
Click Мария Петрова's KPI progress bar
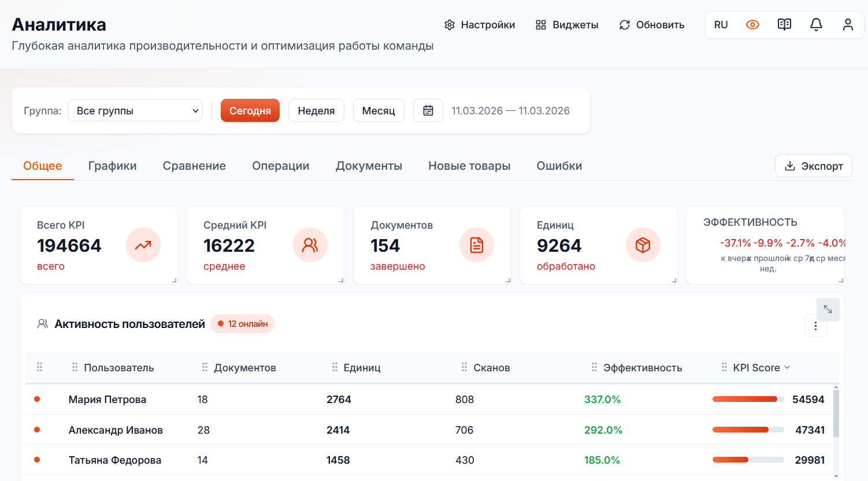[748, 399]
